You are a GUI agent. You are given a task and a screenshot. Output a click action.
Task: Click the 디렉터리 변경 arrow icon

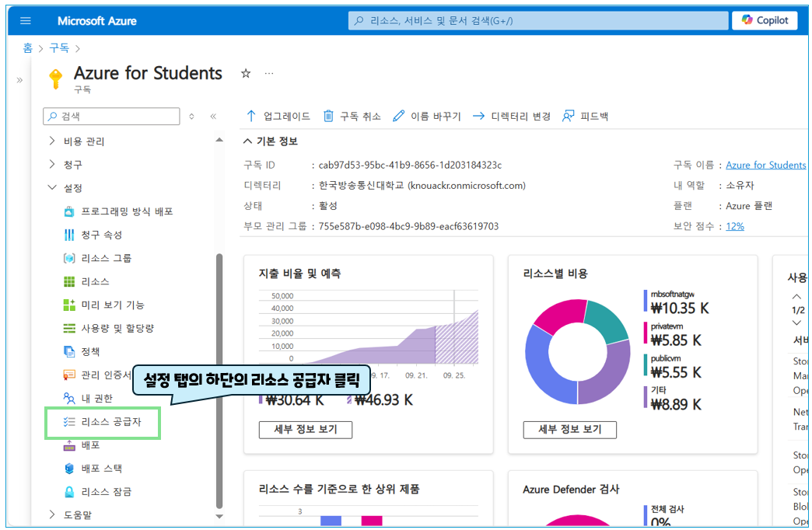478,116
